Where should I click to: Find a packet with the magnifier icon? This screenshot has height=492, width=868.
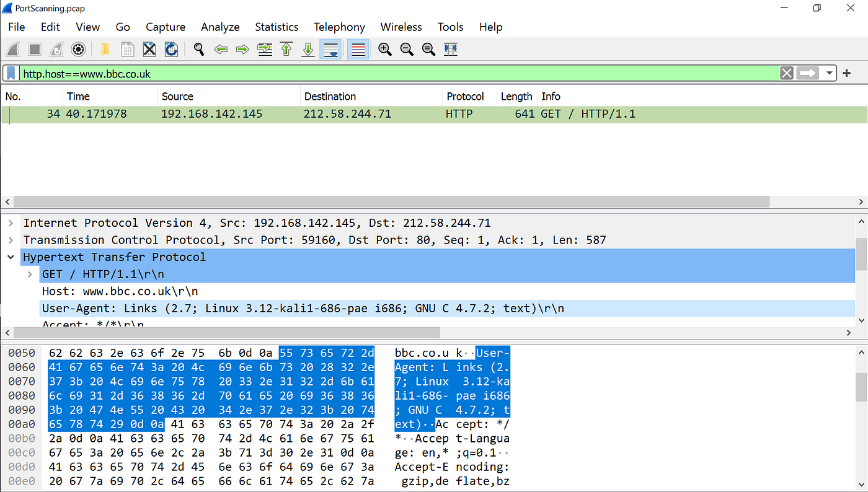198,50
